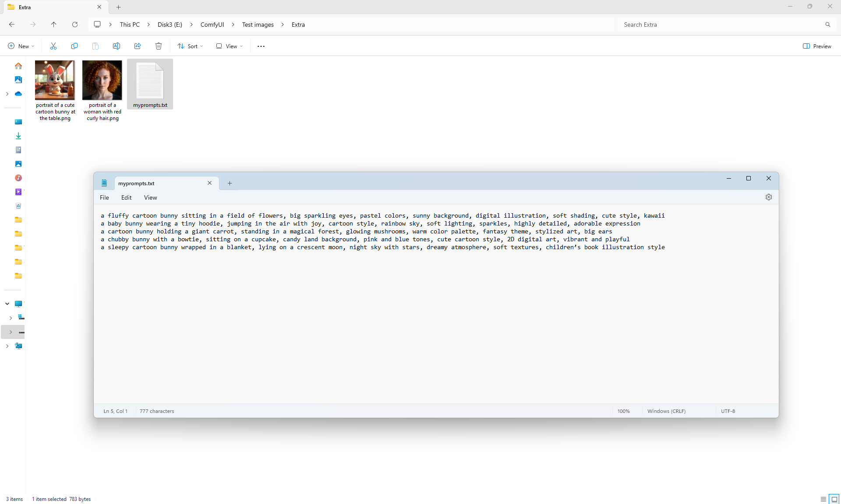Click the ComfyUI breadcrumb link
Image resolution: width=841 pixels, height=504 pixels.
212,25
